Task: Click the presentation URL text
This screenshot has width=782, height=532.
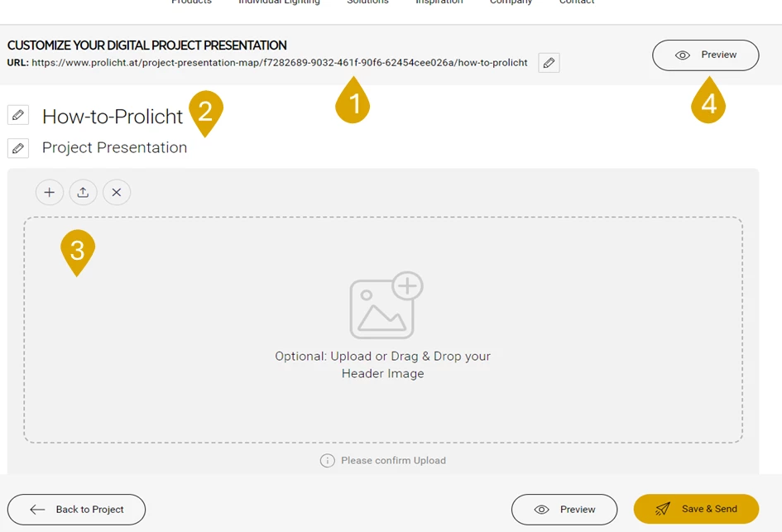Action: [279, 63]
